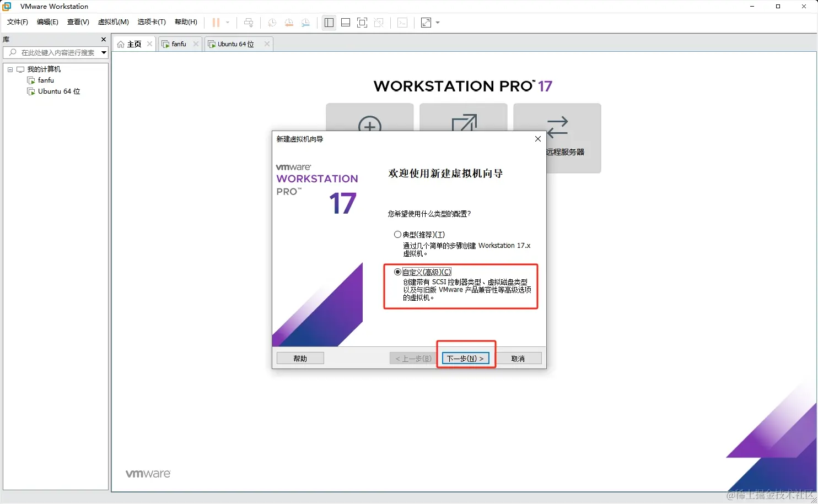
Task: Open the 查看(V) menu
Action: 78,22
